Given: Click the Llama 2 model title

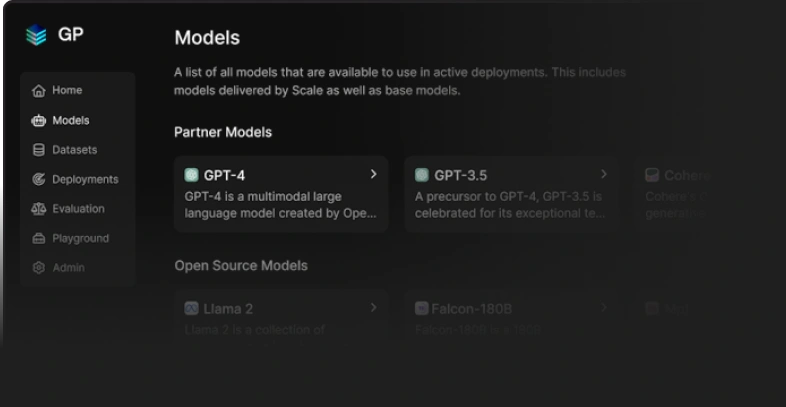Looking at the screenshot, I should tap(228, 309).
